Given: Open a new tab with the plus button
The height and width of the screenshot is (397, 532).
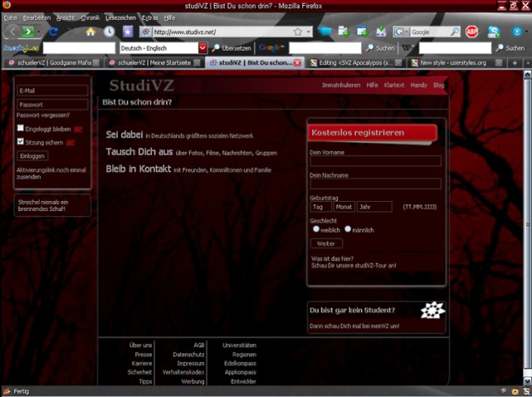Looking at the screenshot, I should (515, 63).
